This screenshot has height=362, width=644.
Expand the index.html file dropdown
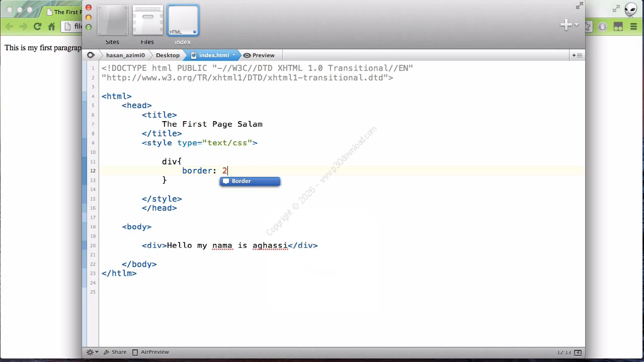click(233, 55)
